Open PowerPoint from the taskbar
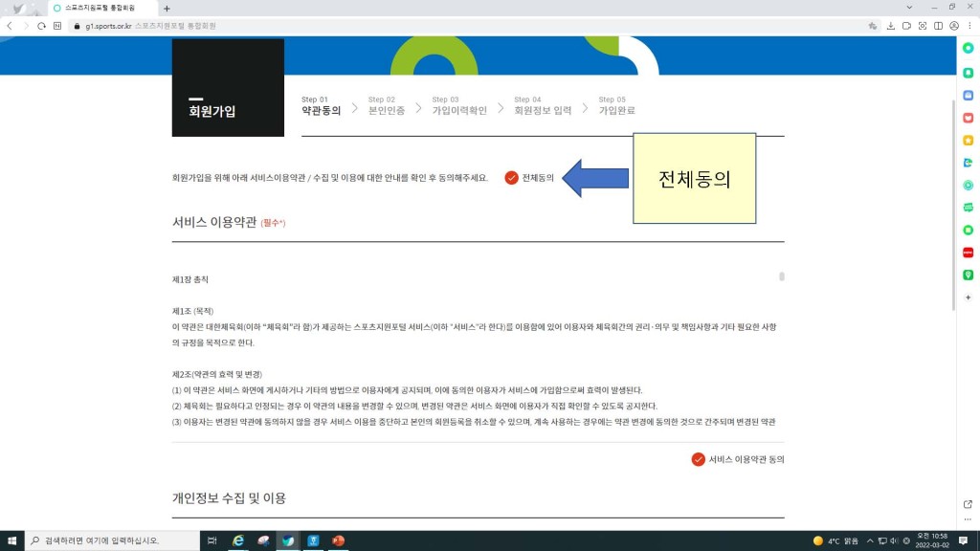This screenshot has width=980, height=551. 338,540
